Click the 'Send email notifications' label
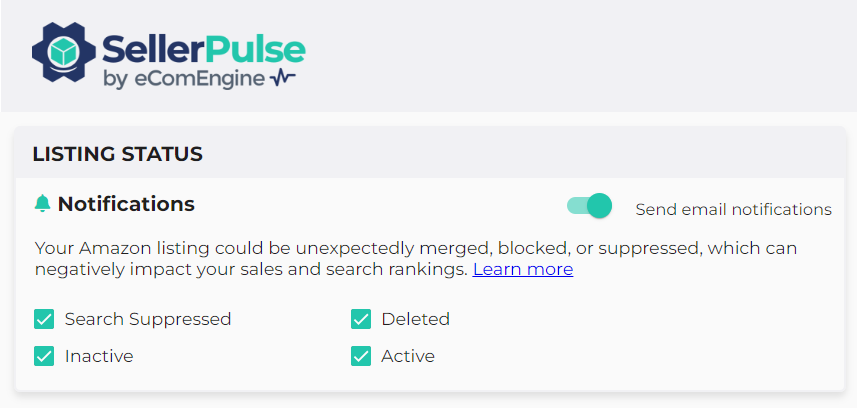 point(733,209)
